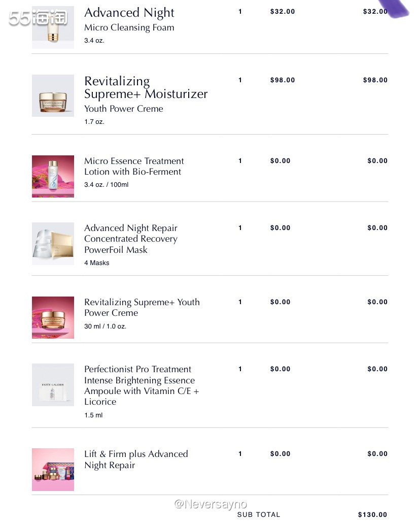The image size is (420, 523).
Task: Open the Revitalizing Supreme+ Moisturizer title link
Action: [146, 87]
